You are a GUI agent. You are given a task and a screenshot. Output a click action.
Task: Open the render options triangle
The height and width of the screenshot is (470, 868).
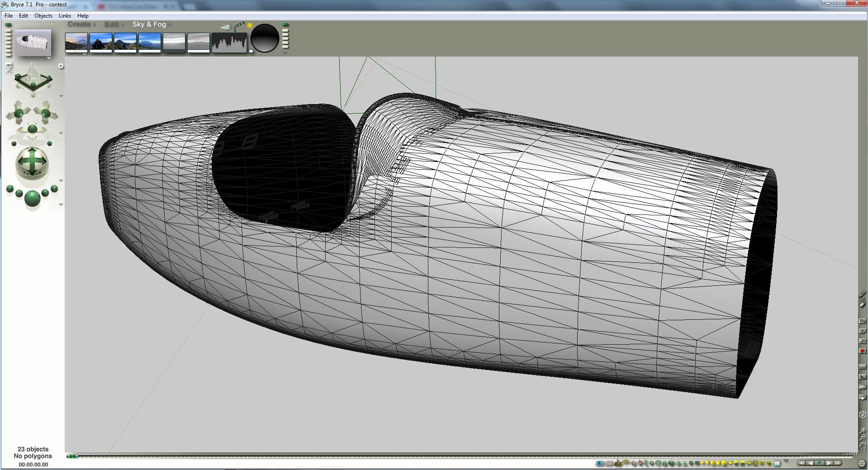pyautogui.click(x=61, y=204)
